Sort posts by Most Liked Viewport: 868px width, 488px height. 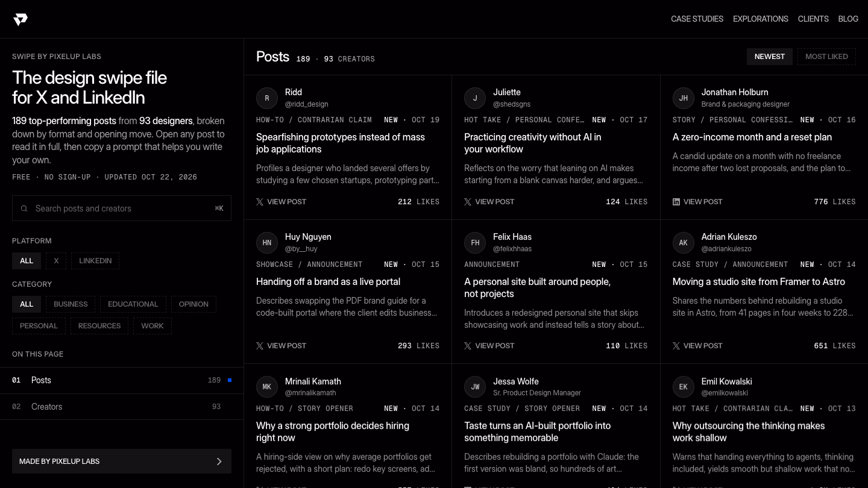click(826, 57)
